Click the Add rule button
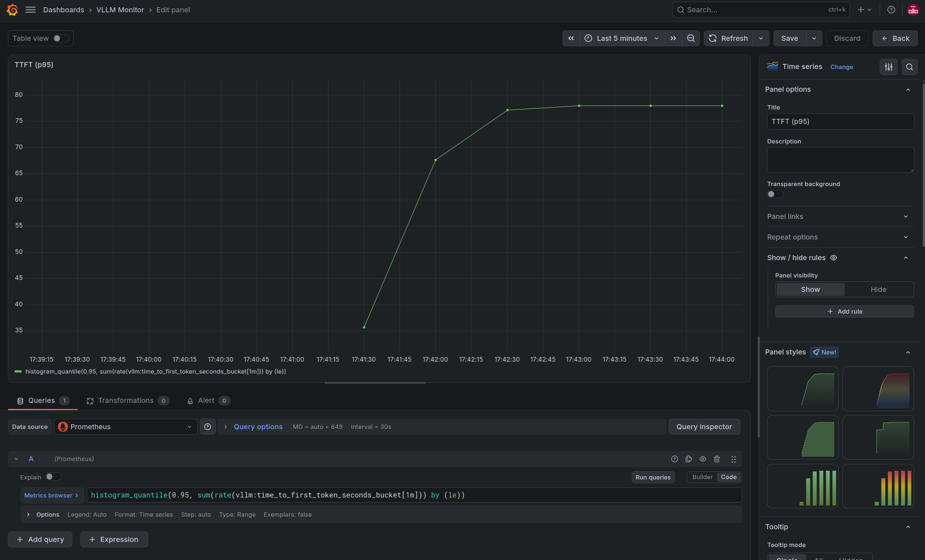This screenshot has width=925, height=560. pos(844,311)
